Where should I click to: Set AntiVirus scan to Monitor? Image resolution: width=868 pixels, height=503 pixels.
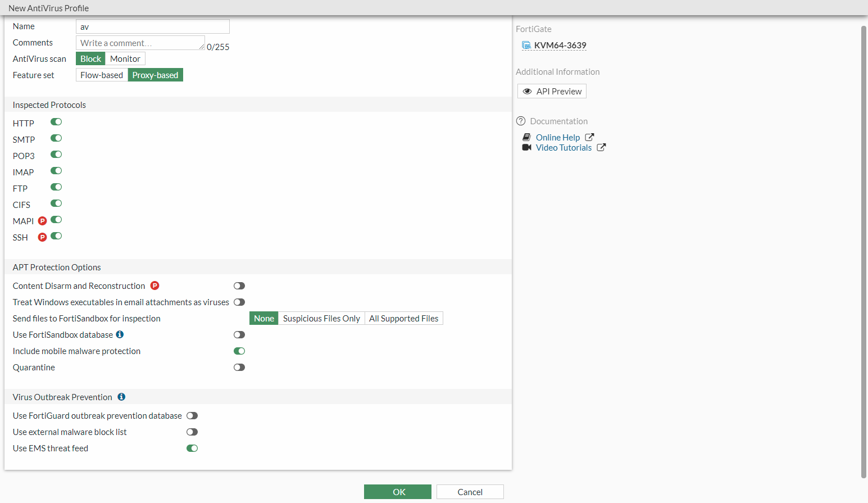coord(125,58)
